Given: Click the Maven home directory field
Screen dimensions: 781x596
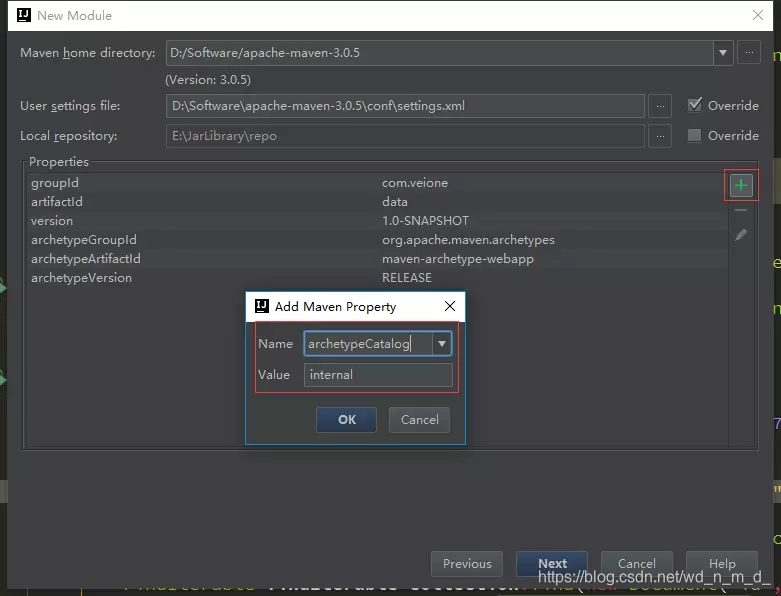Looking at the screenshot, I should click(x=440, y=52).
